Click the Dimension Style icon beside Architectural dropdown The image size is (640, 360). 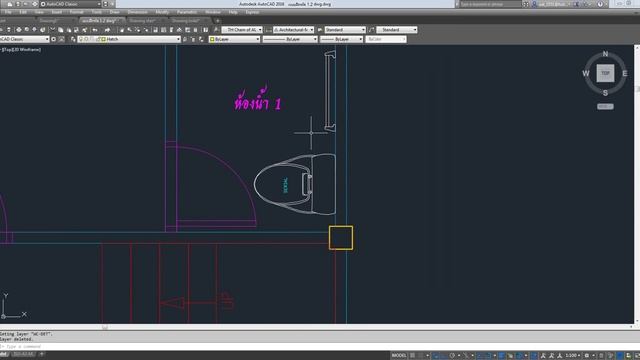click(268, 30)
